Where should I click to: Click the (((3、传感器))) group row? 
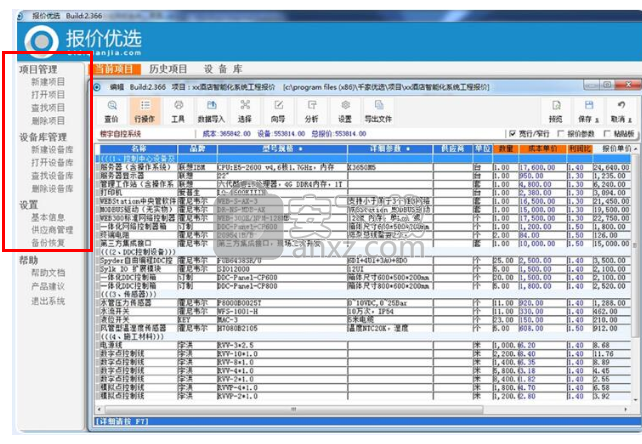[x=365, y=294]
